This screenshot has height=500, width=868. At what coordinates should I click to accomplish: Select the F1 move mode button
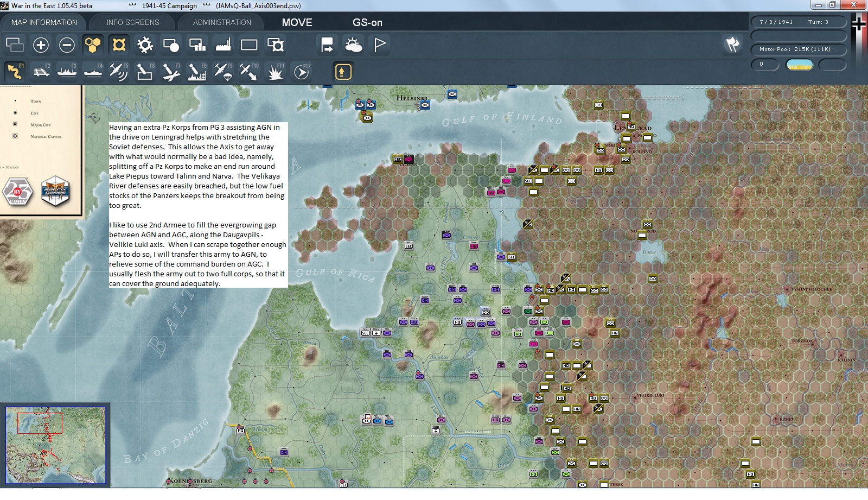click(15, 72)
